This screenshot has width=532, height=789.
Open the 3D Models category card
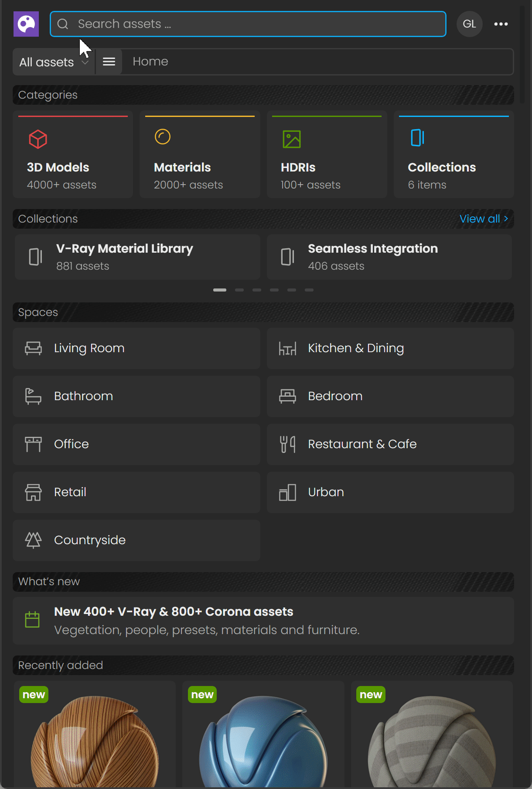pyautogui.click(x=73, y=154)
